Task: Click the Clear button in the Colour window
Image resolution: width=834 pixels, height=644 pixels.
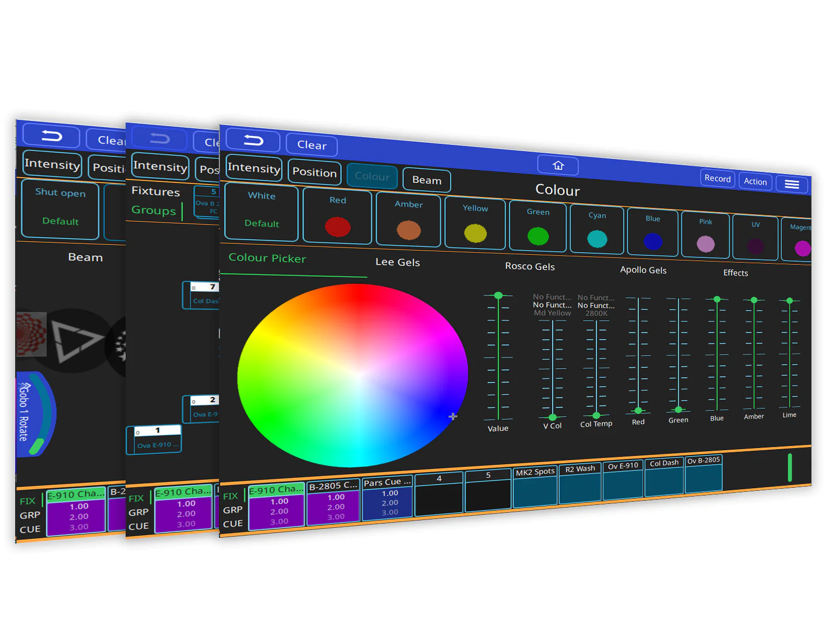Action: click(x=312, y=145)
